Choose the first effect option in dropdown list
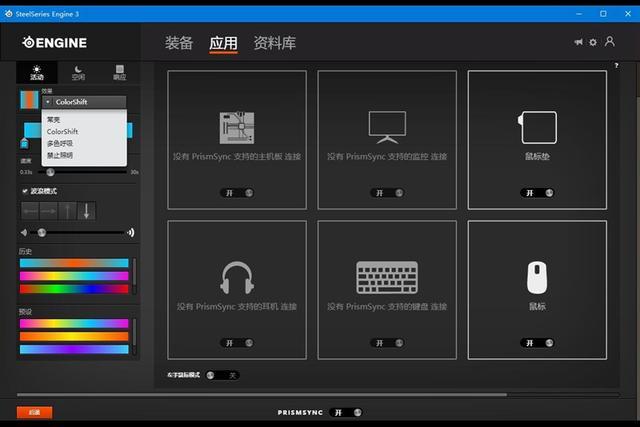 [x=84, y=120]
